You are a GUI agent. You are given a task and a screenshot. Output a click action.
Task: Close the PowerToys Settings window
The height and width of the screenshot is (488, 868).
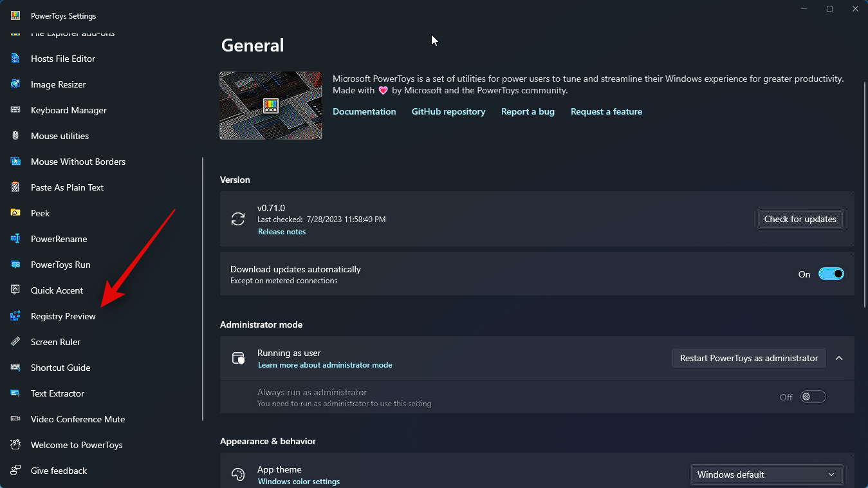pyautogui.click(x=855, y=9)
